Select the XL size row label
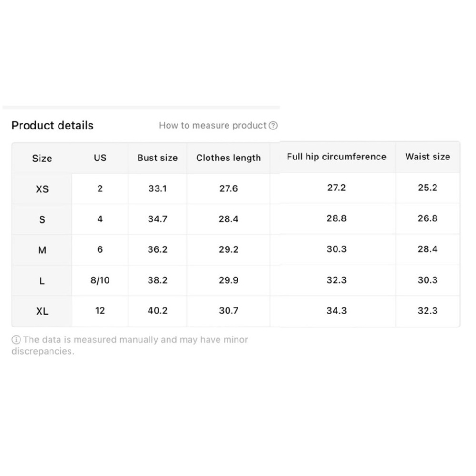 coord(42,311)
